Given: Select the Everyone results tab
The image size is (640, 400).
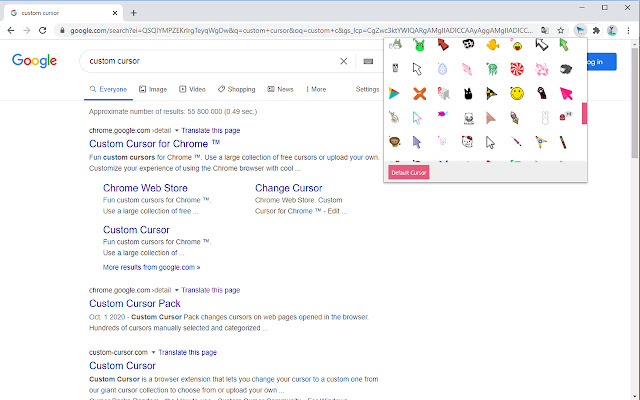Looking at the screenshot, I should click(108, 89).
